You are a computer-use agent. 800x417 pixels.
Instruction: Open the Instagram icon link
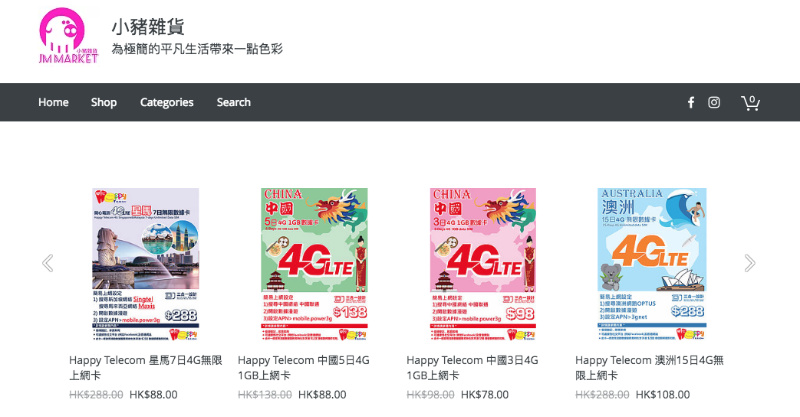pos(714,103)
